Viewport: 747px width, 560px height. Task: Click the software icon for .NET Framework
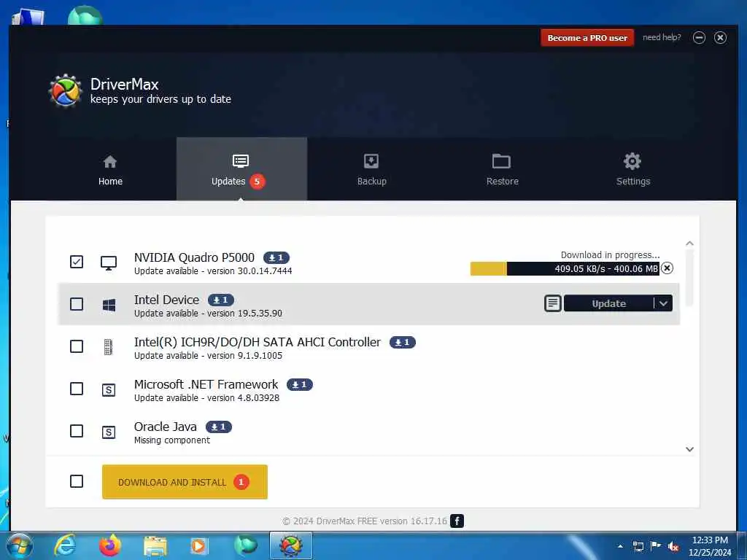[x=109, y=390]
